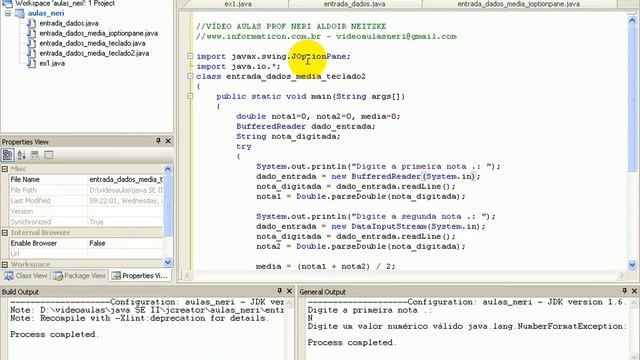This screenshot has height=360, width=640.
Task: Select the Synchronized property label
Action: 31,222
